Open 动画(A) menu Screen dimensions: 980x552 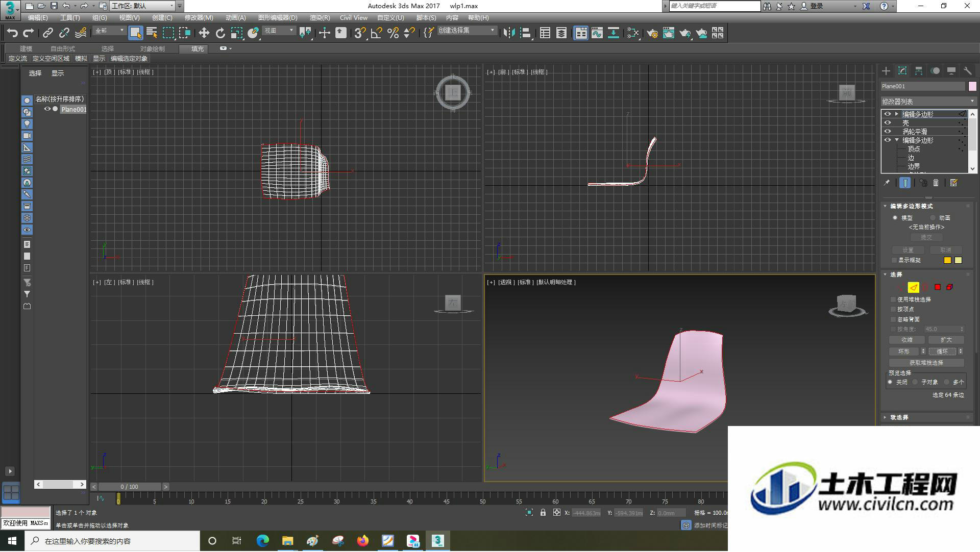click(235, 17)
